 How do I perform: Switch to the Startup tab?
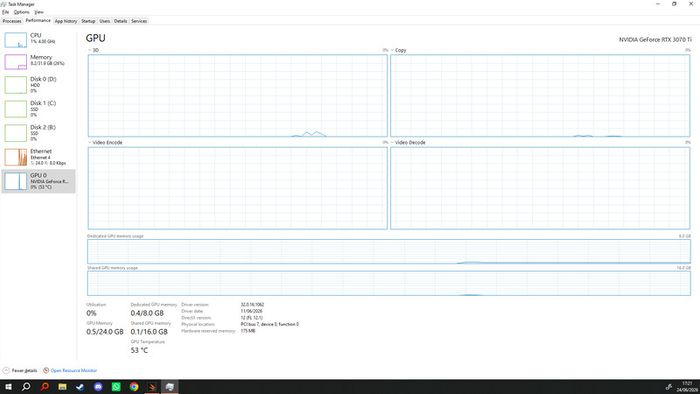(x=88, y=21)
